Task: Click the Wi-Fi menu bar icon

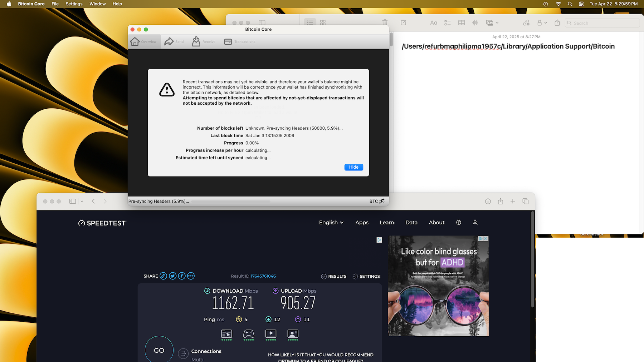Action: (558, 4)
